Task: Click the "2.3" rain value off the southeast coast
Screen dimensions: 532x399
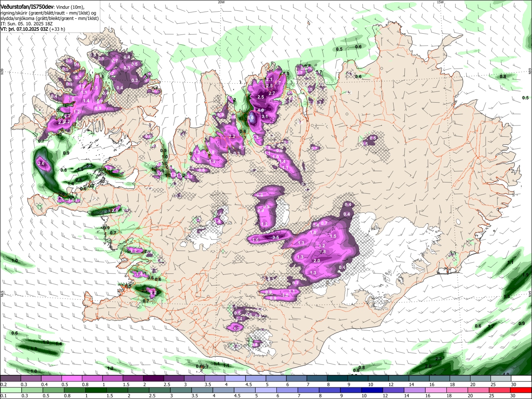Action: [438, 359]
